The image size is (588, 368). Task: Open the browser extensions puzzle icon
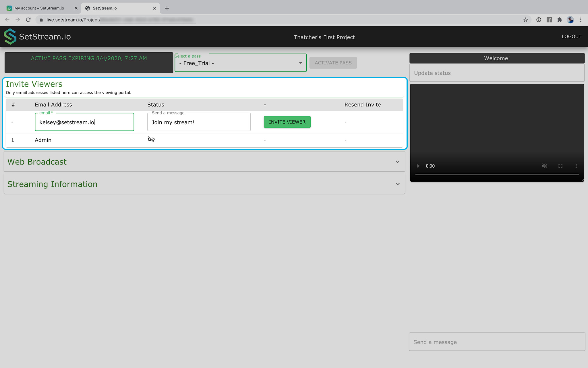pyautogui.click(x=560, y=20)
